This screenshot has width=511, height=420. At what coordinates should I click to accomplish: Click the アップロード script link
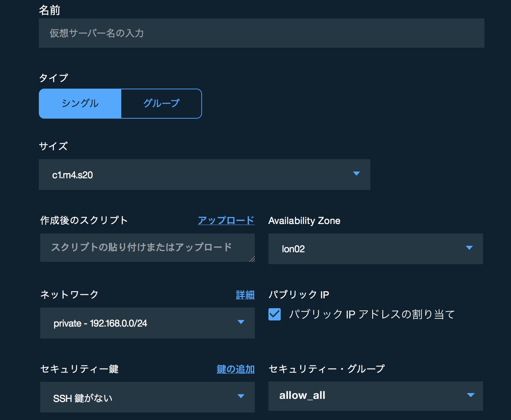[x=226, y=221]
